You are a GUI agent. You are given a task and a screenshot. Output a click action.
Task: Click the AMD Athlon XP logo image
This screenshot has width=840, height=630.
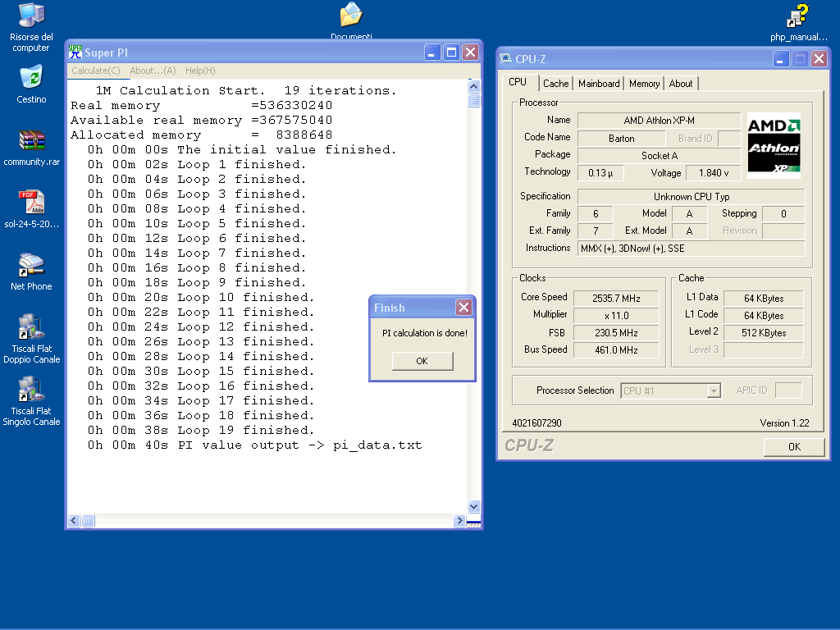coord(774,145)
